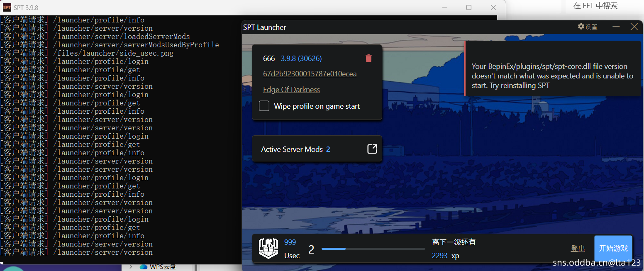Click the 2293 xp remaining value
The image size is (644, 271).
coord(439,256)
